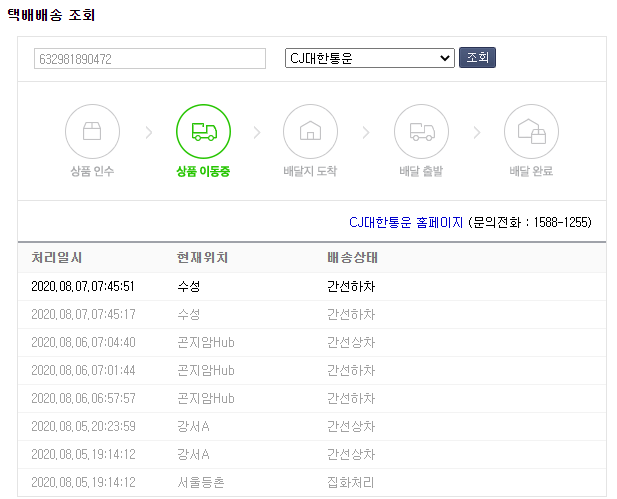Focus the tracking number input field
Image resolution: width=617 pixels, height=499 pixels.
coord(150,59)
